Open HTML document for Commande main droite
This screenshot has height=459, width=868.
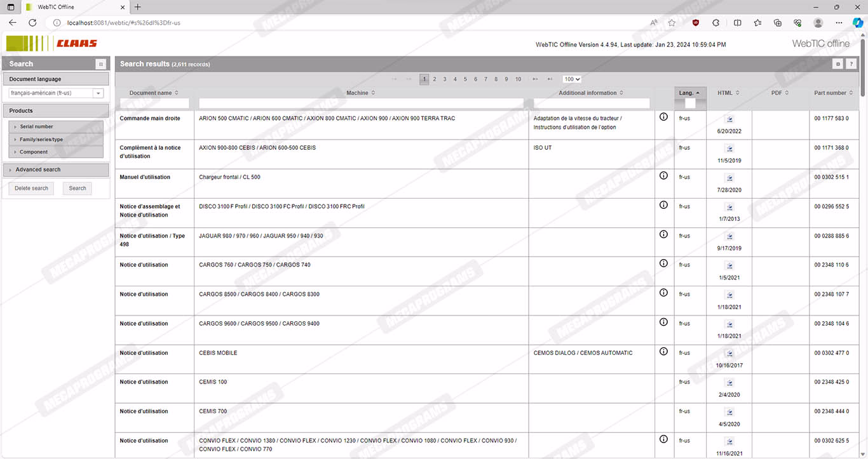[x=729, y=119]
